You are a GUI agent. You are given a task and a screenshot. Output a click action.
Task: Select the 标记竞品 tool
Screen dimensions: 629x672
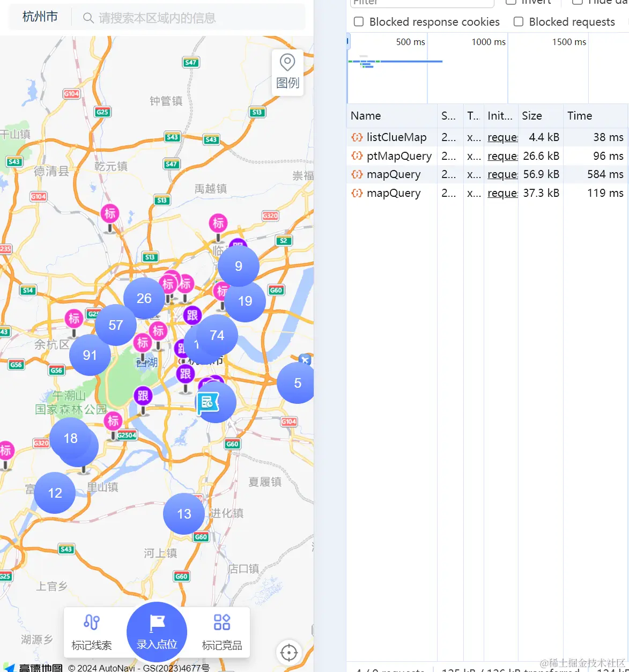221,633
